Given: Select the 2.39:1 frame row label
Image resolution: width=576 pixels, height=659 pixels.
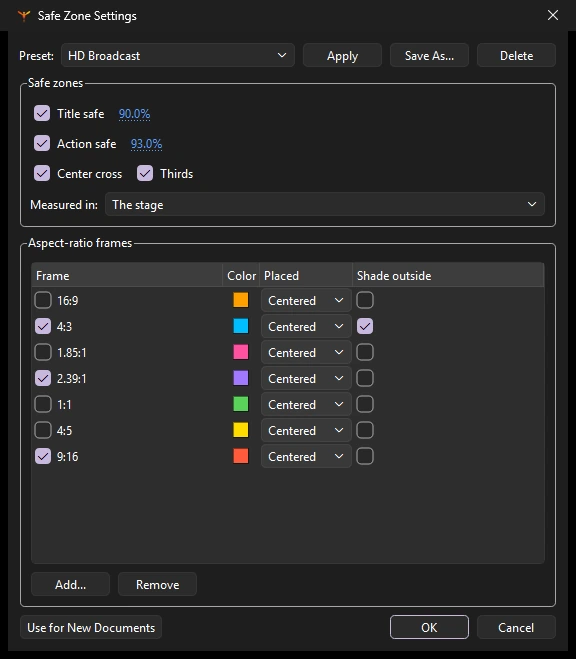Looking at the screenshot, I should tap(72, 379).
